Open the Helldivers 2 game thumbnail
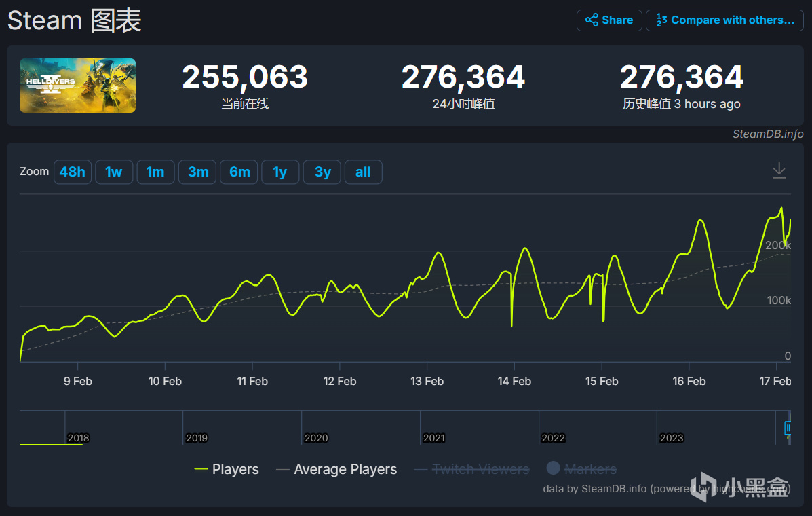This screenshot has height=516, width=812. (x=78, y=86)
